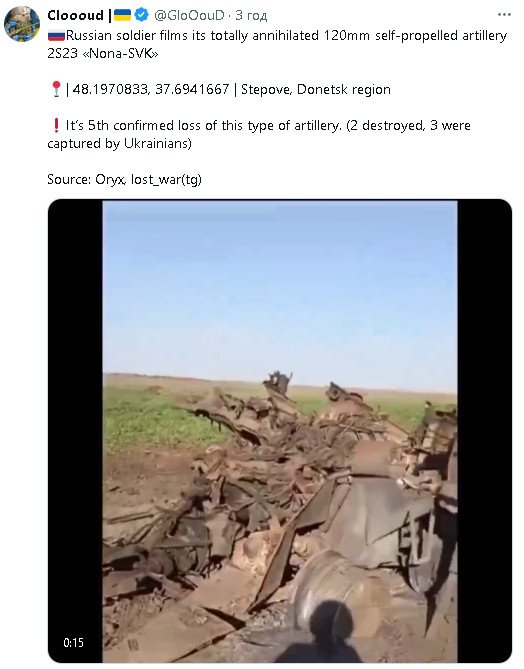Click the "2S23 «Nona-SVK»" text
Screen dimensions: 524x669
[103, 54]
